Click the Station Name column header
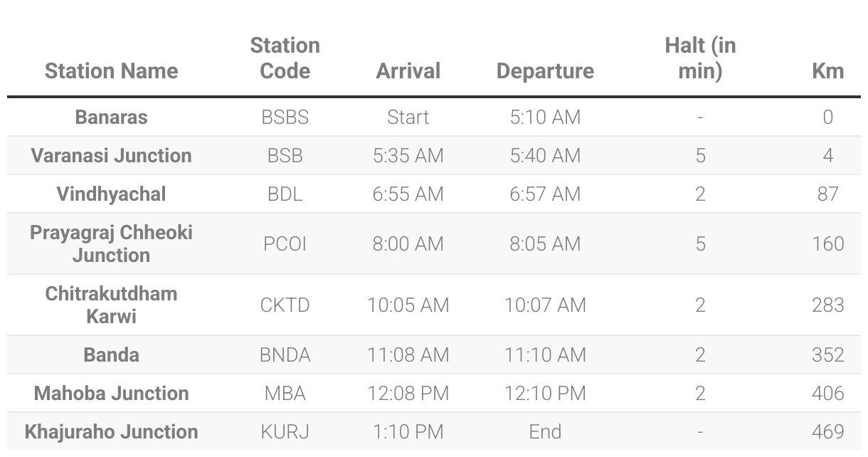 [x=111, y=71]
